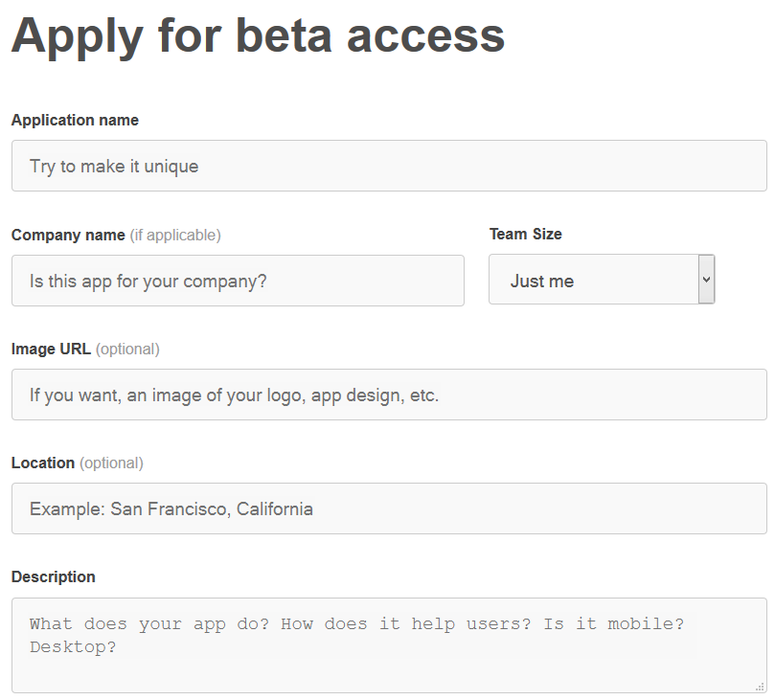This screenshot has height=700, width=775.
Task: Click the Description label
Action: pyautogui.click(x=54, y=576)
